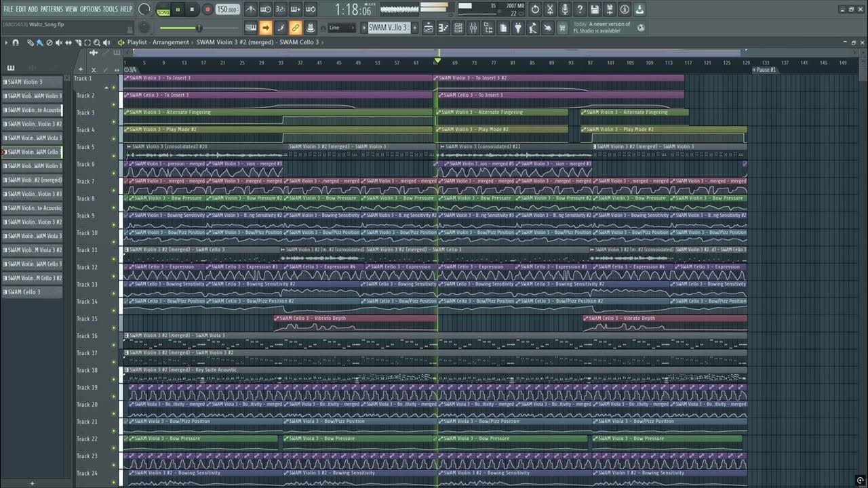Toggle the recording countdown button
Image resolution: width=868 pixels, height=488 pixels.
coord(280,9)
